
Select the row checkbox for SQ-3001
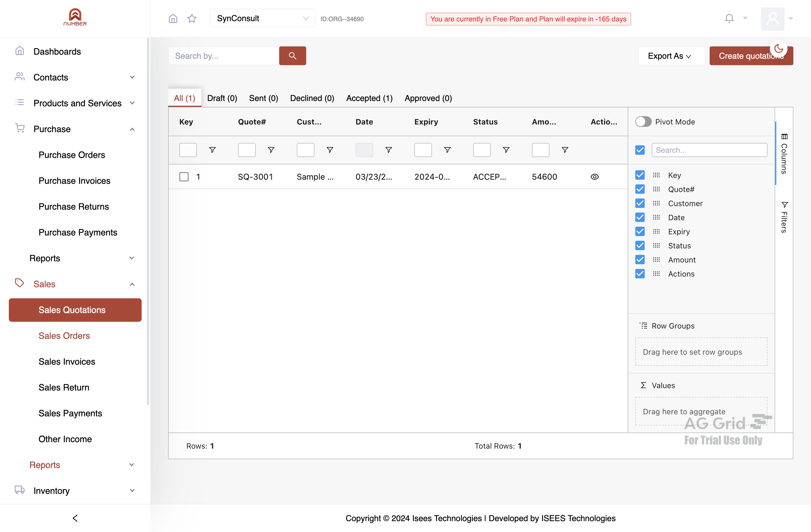[x=184, y=177]
